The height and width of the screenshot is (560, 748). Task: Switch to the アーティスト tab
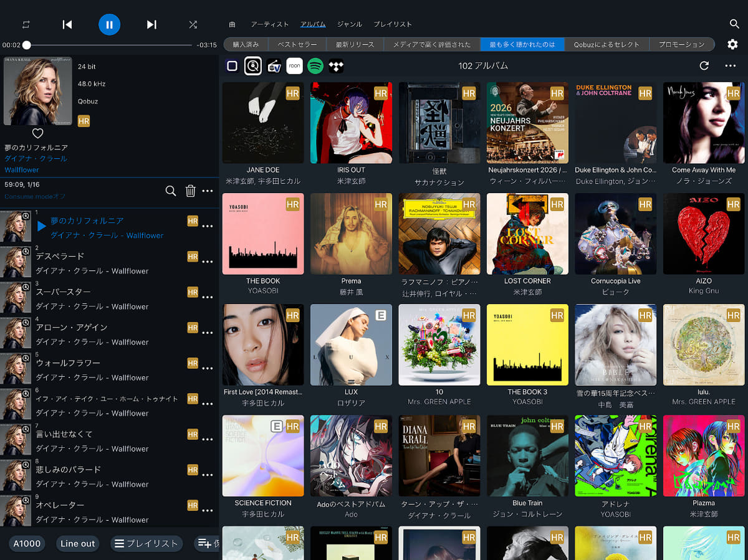pos(270,24)
